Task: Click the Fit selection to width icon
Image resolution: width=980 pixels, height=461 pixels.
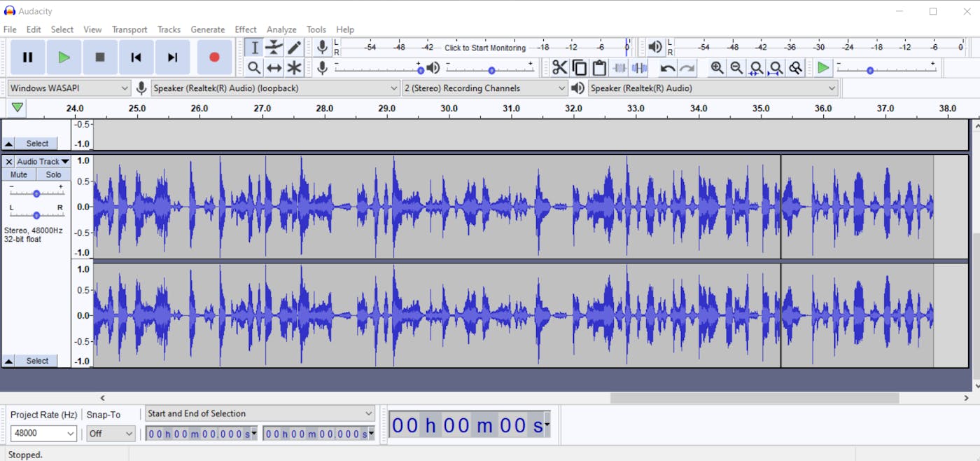Action: [756, 68]
